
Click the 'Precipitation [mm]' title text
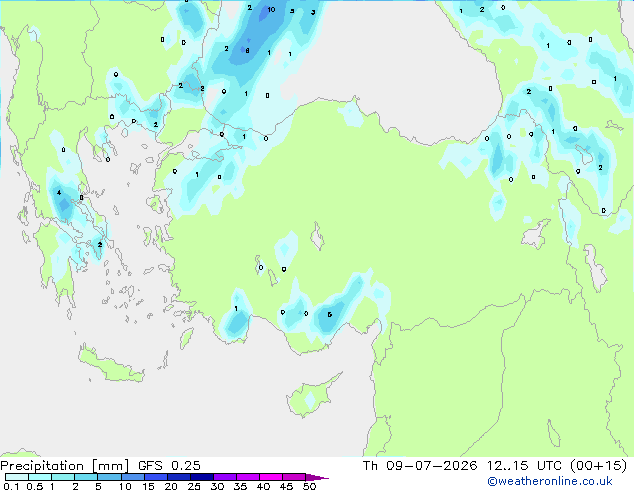click(65, 466)
